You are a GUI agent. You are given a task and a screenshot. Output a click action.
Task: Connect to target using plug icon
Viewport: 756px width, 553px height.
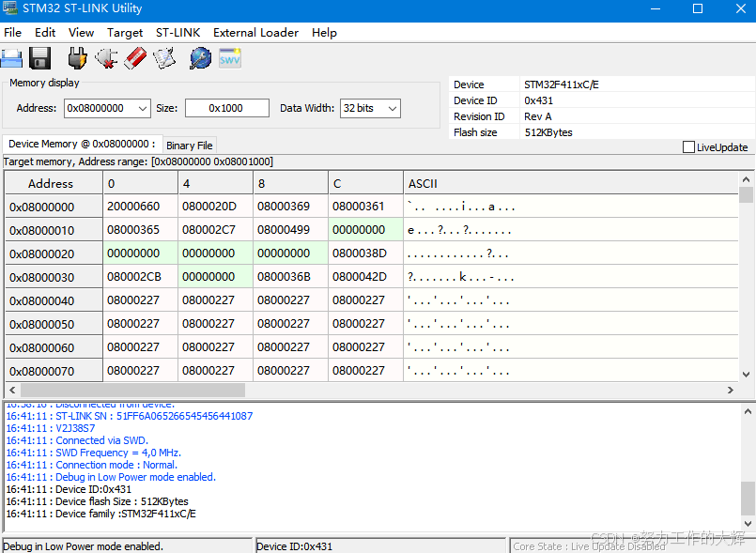[77, 58]
